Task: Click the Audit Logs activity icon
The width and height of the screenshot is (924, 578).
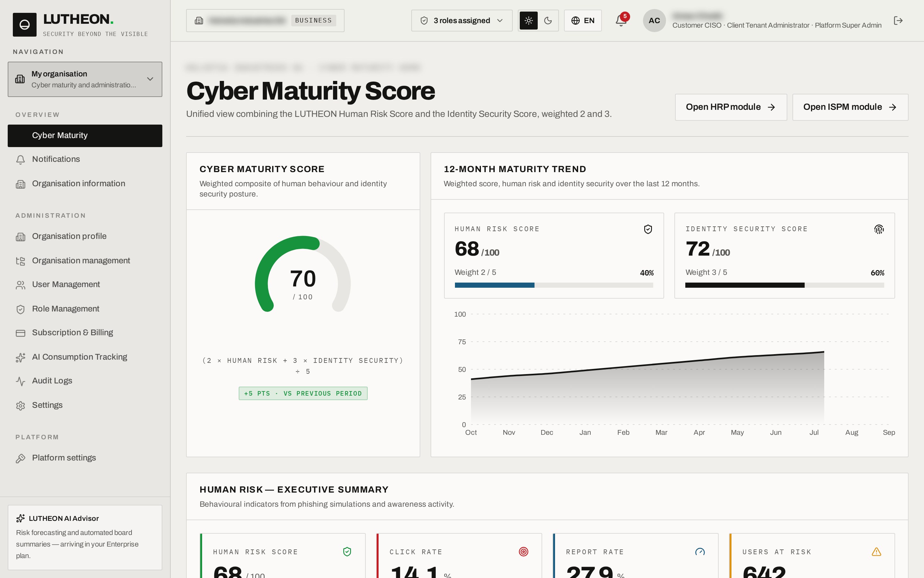Action: pyautogui.click(x=21, y=381)
